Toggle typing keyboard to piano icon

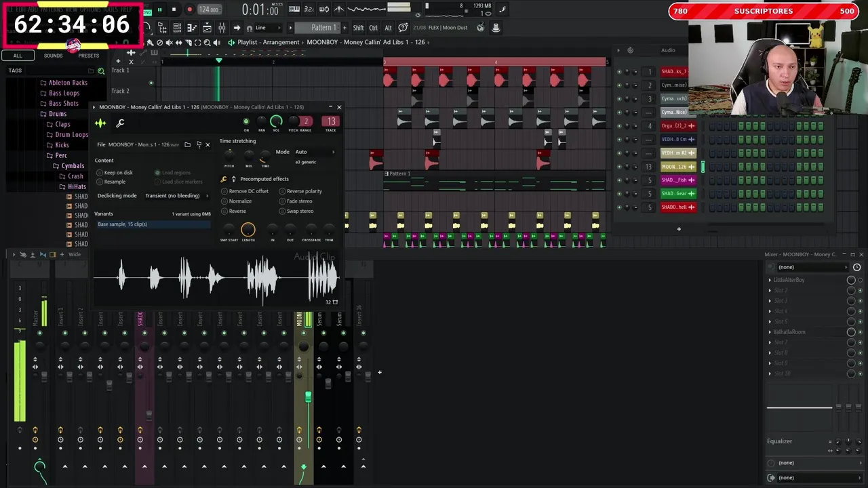coord(294,9)
